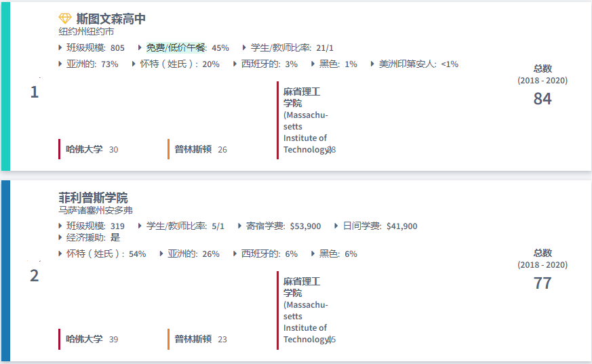Viewport: 592px width, 364px height.
Task: Click the 纽约州纽约市 location text
Action: tap(86, 32)
